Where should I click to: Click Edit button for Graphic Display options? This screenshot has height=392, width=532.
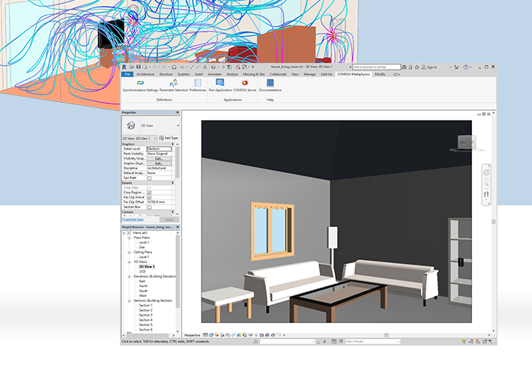click(x=159, y=163)
